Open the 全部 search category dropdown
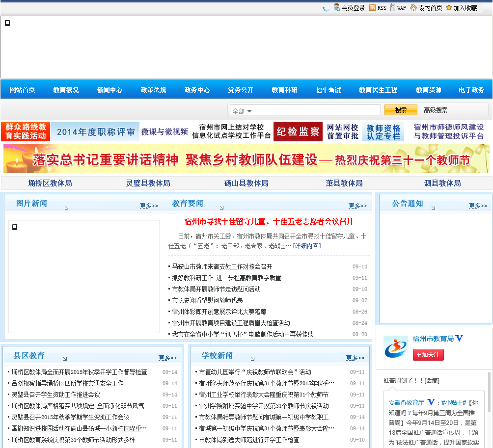 pyautogui.click(x=242, y=111)
